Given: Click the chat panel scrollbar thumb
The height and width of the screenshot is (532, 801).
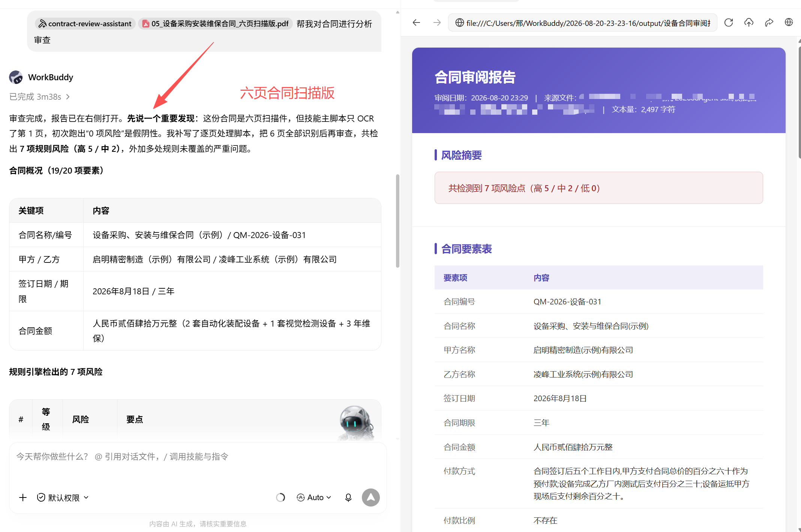Looking at the screenshot, I should coord(397,221).
